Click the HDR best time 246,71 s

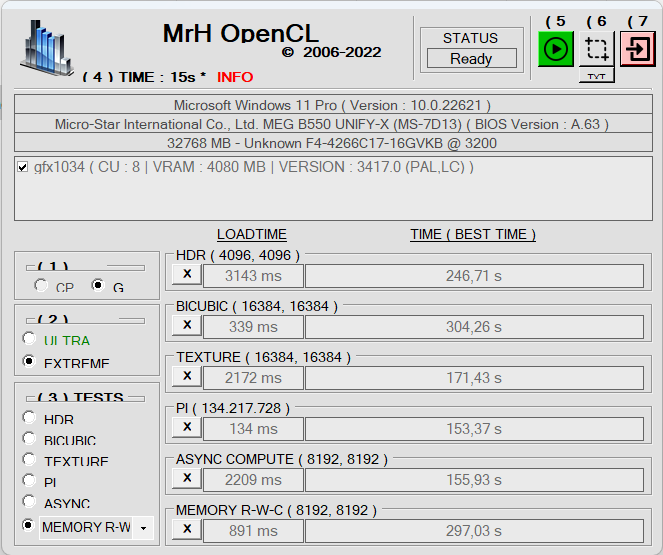click(x=474, y=276)
